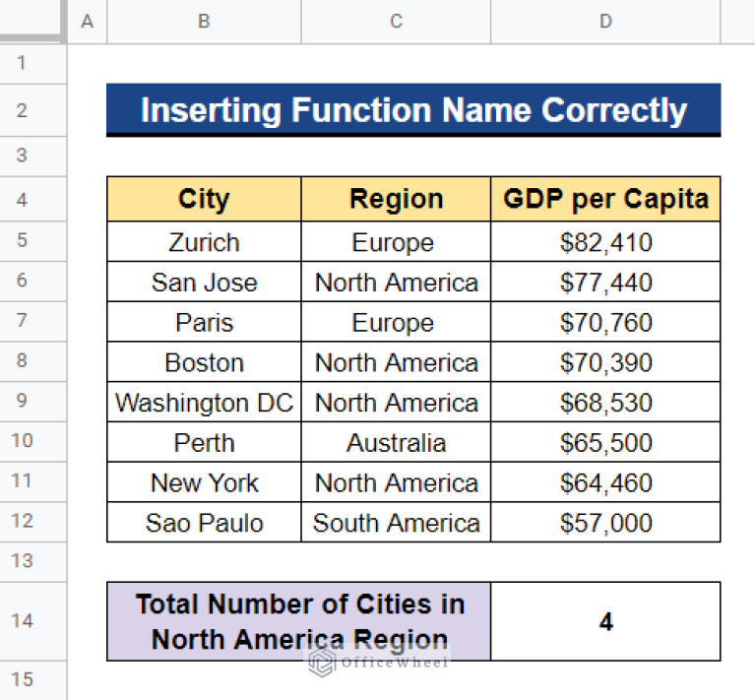The width and height of the screenshot is (755, 700).
Task: Select the result cell showing 4
Action: point(605,621)
